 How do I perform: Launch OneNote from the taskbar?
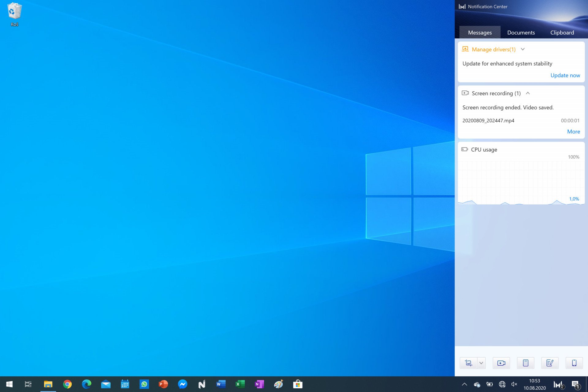[x=259, y=384]
